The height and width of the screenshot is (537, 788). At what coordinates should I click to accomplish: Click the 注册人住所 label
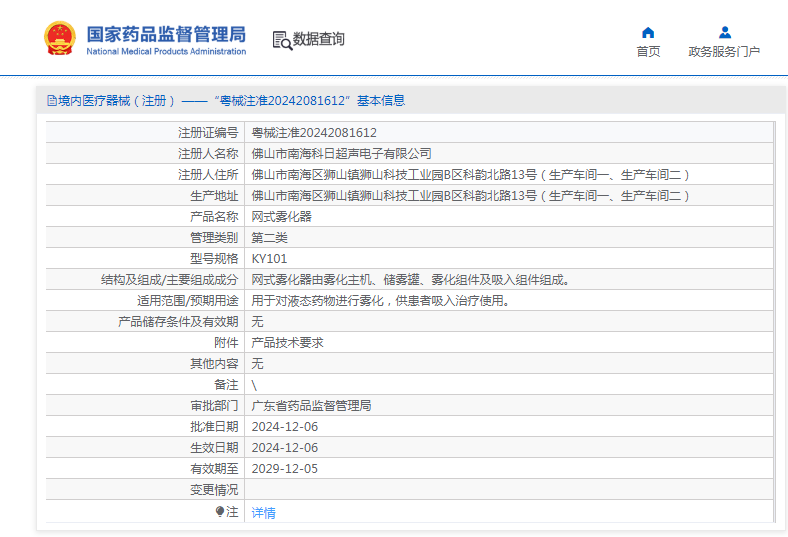click(208, 175)
